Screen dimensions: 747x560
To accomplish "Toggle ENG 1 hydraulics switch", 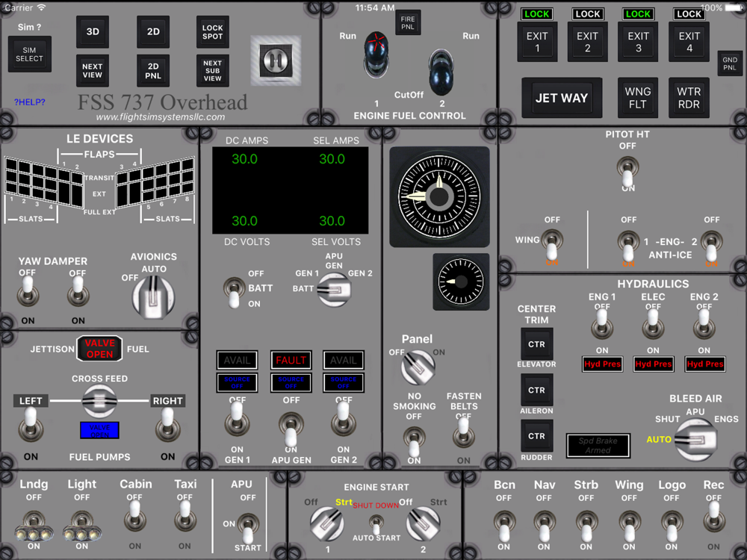I will [x=602, y=324].
